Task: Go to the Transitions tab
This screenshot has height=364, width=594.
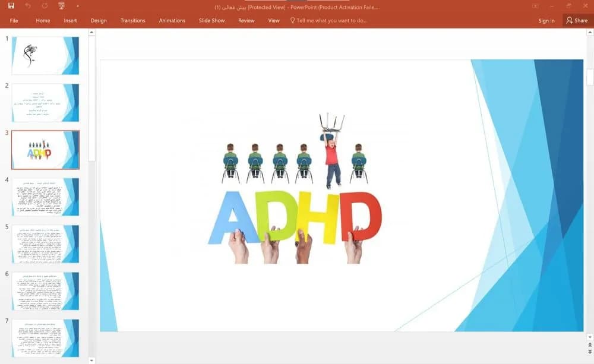Action: click(x=132, y=20)
